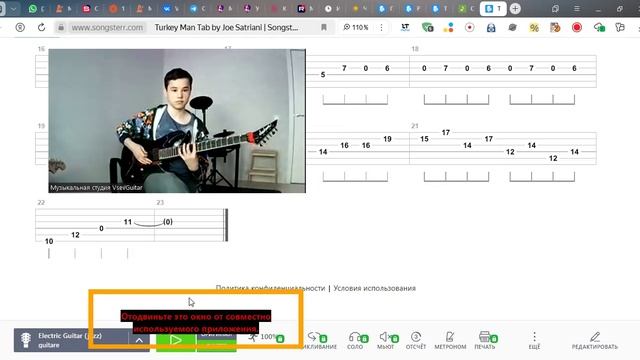Screen dimensions: 640x360
Task: Click the Yandex protect icon left of reload
Action: pyautogui.click(x=20, y=27)
